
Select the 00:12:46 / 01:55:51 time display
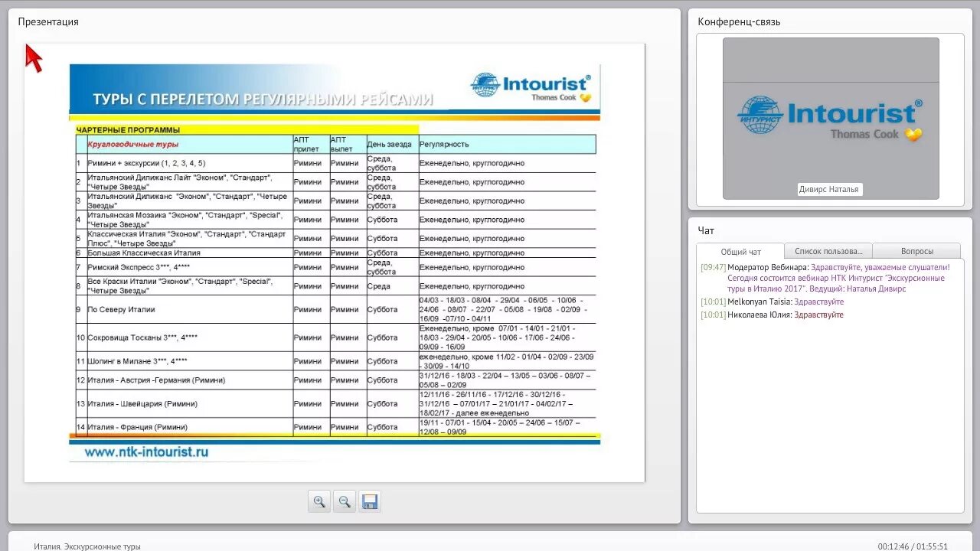coord(913,546)
